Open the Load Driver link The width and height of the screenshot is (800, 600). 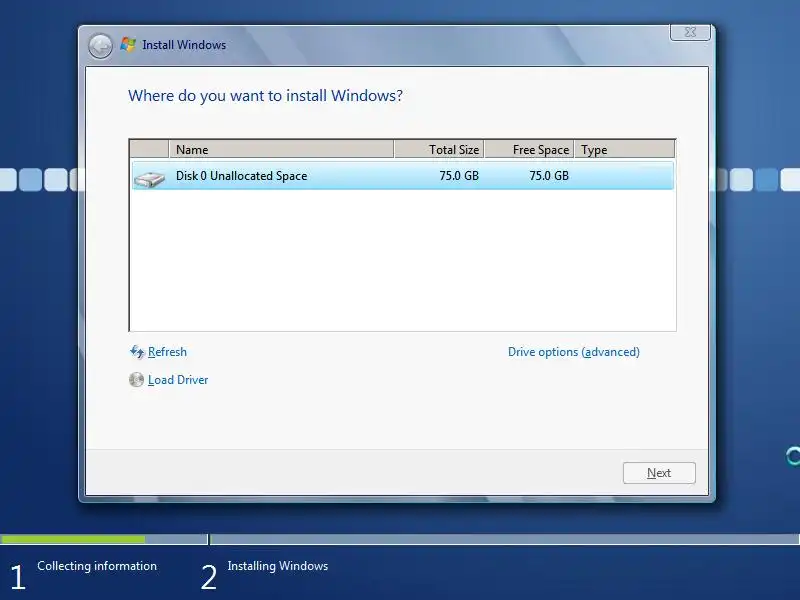point(178,380)
